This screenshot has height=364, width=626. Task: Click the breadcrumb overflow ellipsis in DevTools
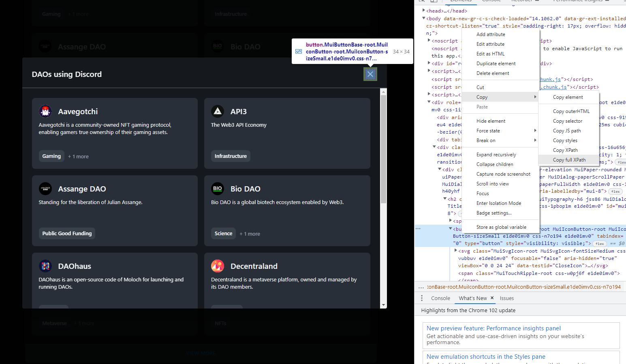click(x=421, y=287)
